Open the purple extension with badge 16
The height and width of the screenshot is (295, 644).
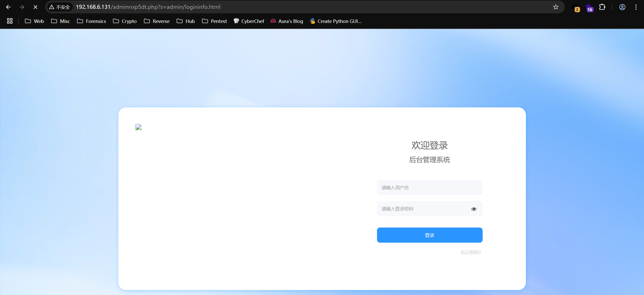click(589, 8)
